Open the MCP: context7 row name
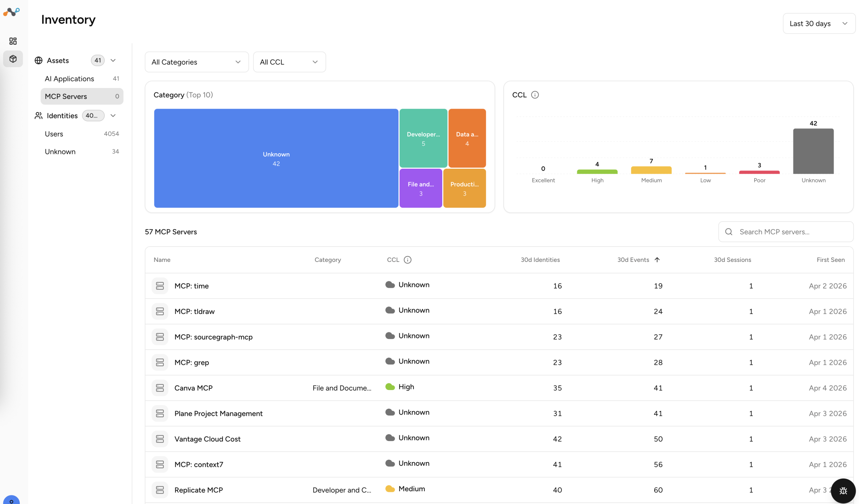Screen dimensions: 859x504 coord(199,464)
